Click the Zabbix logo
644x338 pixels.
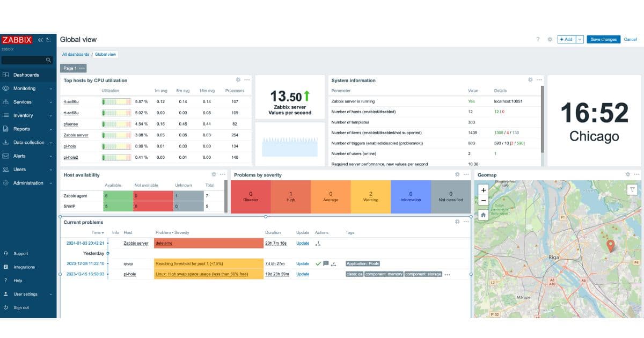coord(17,40)
